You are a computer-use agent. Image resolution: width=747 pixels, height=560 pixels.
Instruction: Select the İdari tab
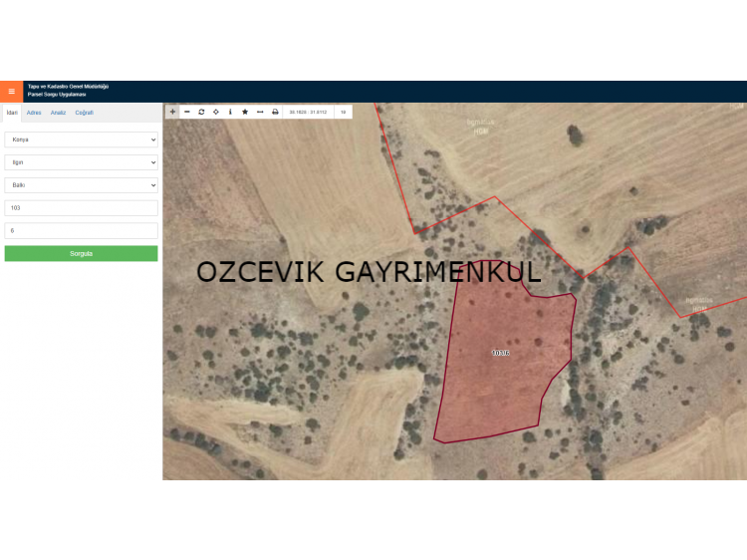pos(12,113)
